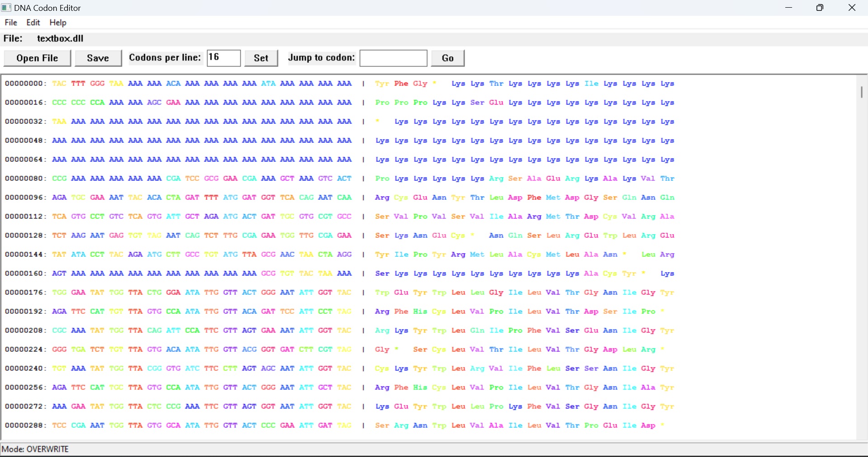Click Go to jump to a codon

click(447, 58)
